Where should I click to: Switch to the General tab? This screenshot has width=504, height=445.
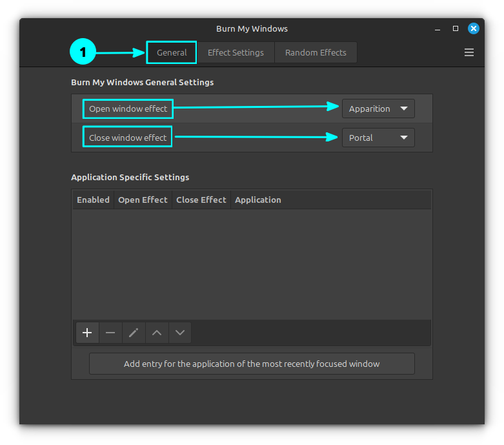(172, 52)
